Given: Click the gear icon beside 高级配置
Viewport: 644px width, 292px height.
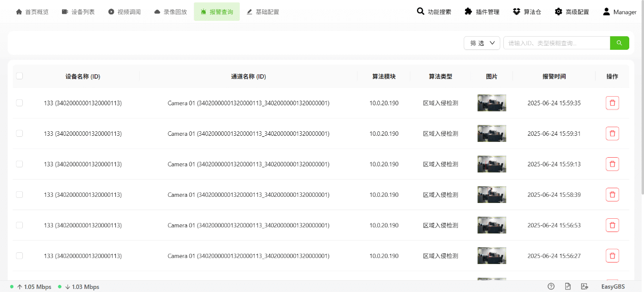Looking at the screenshot, I should pyautogui.click(x=559, y=11).
